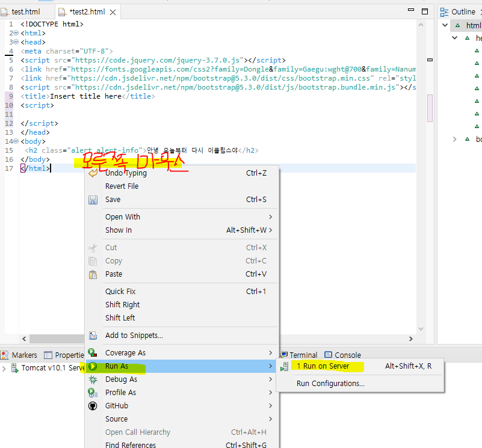Click the Outline view icon
The width and height of the screenshot is (482, 448).
pyautogui.click(x=444, y=12)
